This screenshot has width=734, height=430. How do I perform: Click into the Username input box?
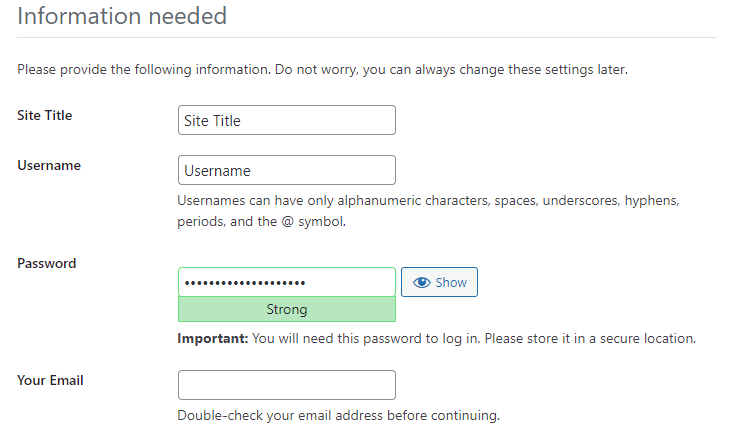pyautogui.click(x=286, y=170)
